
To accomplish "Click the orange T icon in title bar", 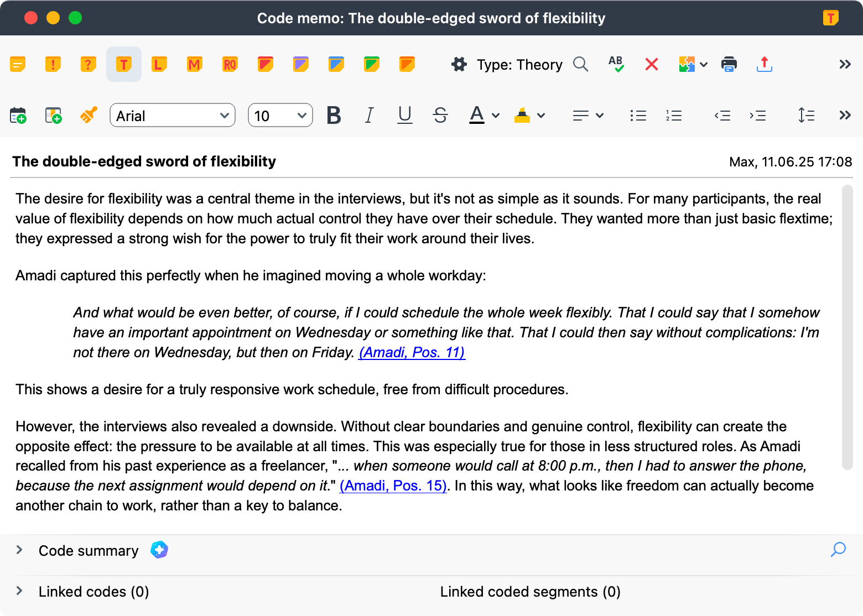I will pyautogui.click(x=830, y=18).
